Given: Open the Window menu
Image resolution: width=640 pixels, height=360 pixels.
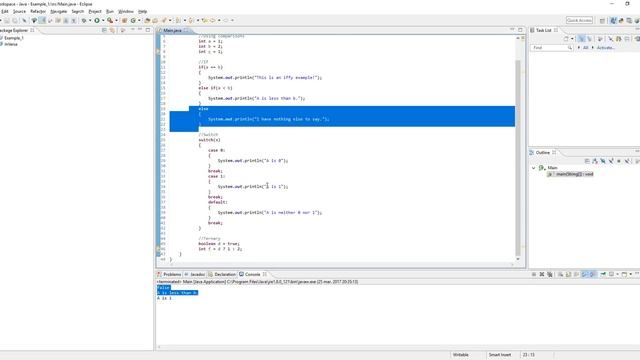Looking at the screenshot, I should coord(126,11).
